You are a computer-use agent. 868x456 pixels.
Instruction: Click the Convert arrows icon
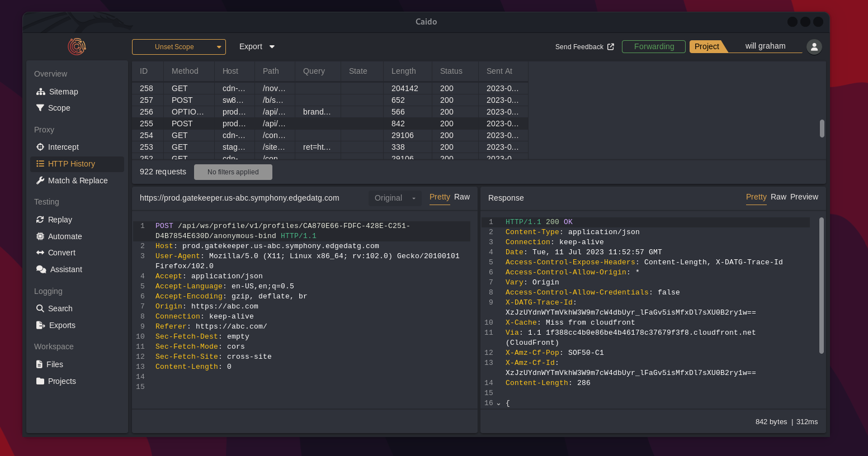click(40, 253)
